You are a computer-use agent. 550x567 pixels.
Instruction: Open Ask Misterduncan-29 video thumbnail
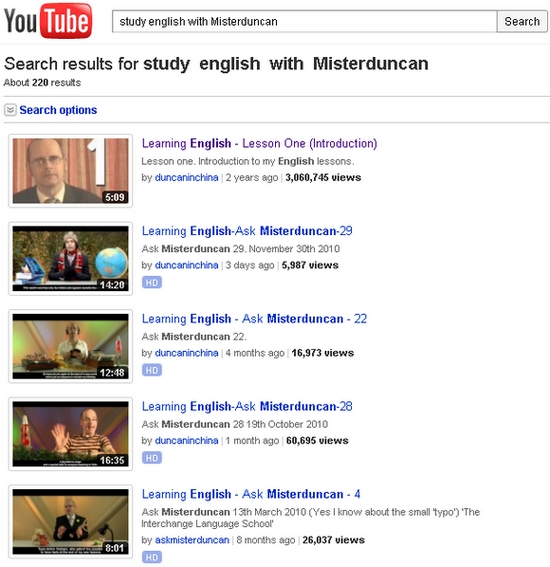[71, 259]
